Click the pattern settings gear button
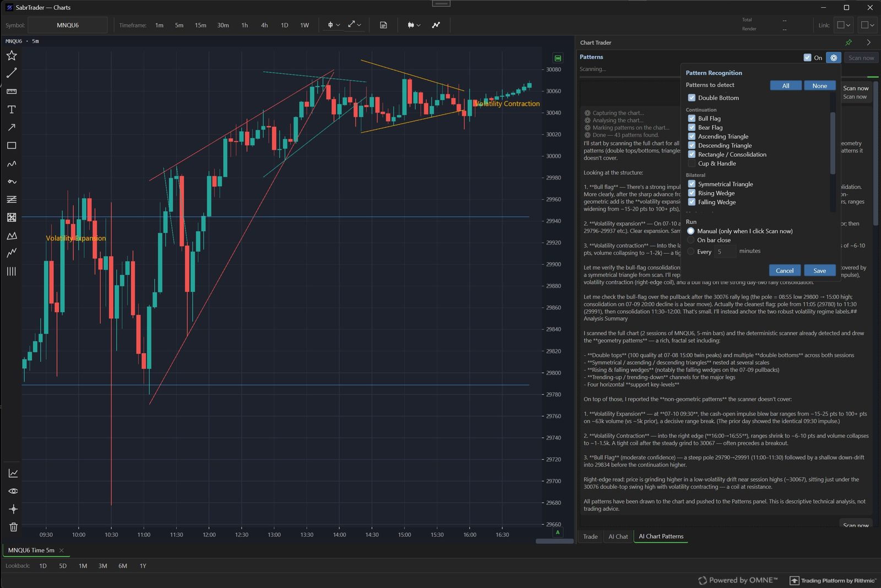Screen dimensions: 881x588 point(834,57)
